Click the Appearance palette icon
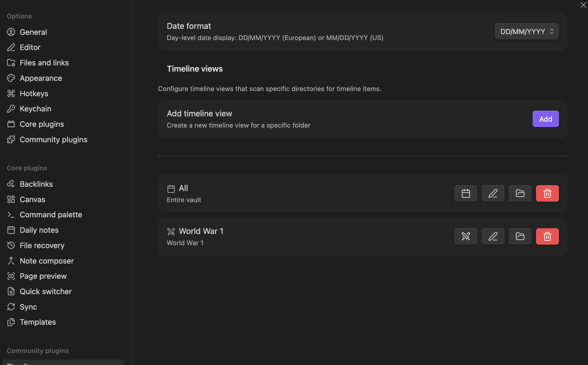This screenshot has height=365, width=588. 11,78
